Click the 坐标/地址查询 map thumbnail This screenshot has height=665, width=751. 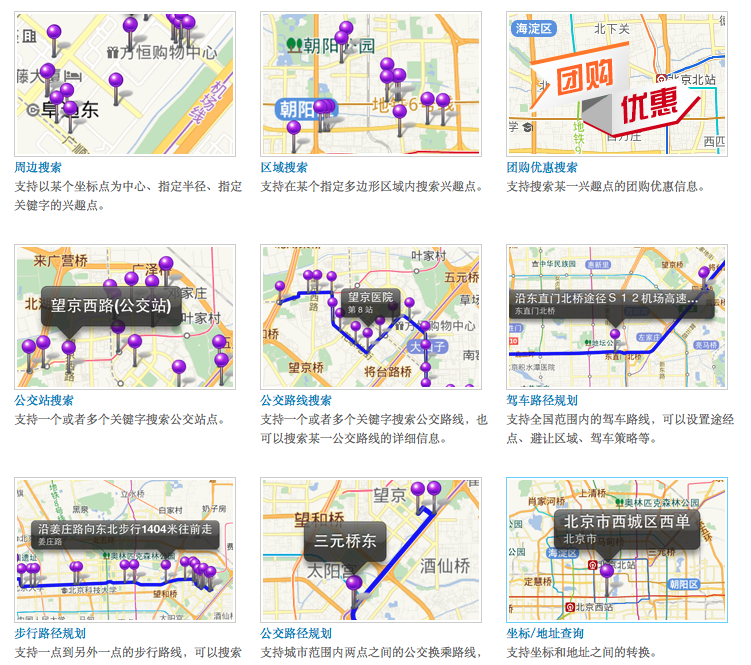[x=617, y=550]
